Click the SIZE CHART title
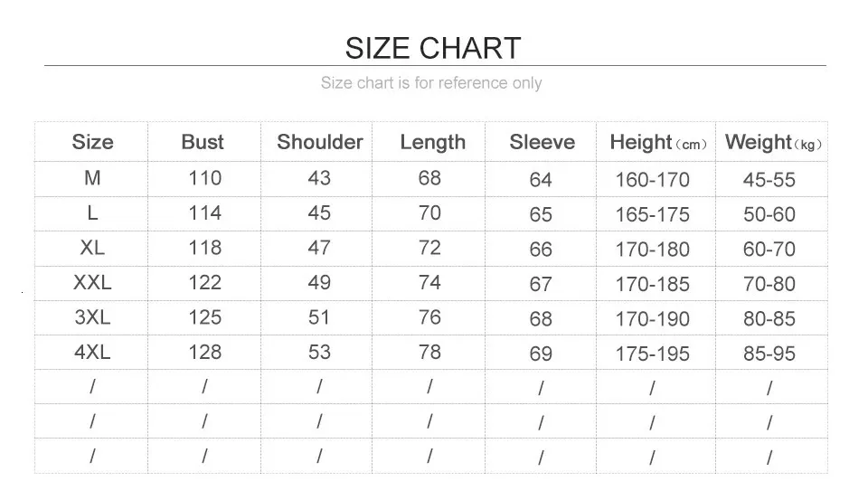This screenshot has height=500, width=868. [x=433, y=48]
